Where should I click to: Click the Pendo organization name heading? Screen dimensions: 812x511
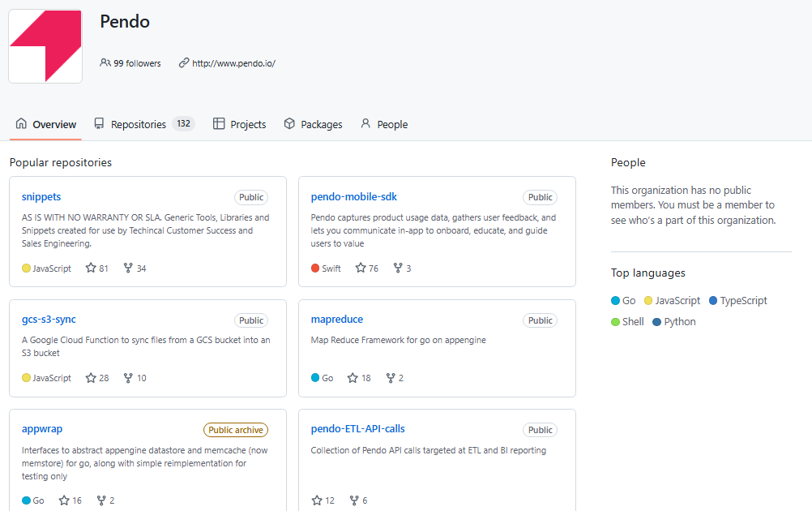[125, 22]
